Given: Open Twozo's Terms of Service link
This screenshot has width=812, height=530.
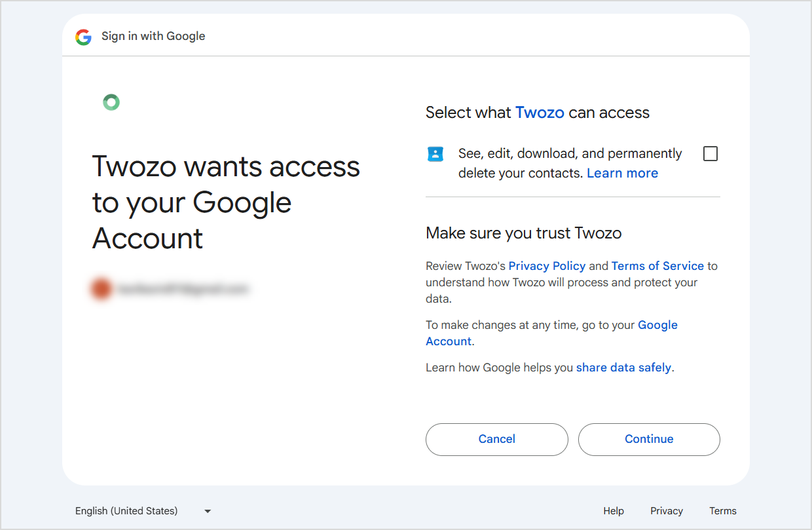Looking at the screenshot, I should click(657, 266).
